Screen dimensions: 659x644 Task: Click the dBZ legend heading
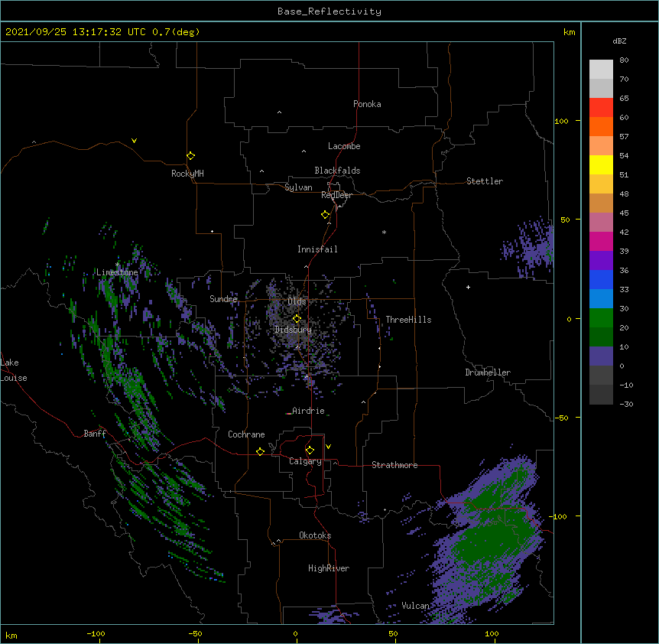click(619, 41)
